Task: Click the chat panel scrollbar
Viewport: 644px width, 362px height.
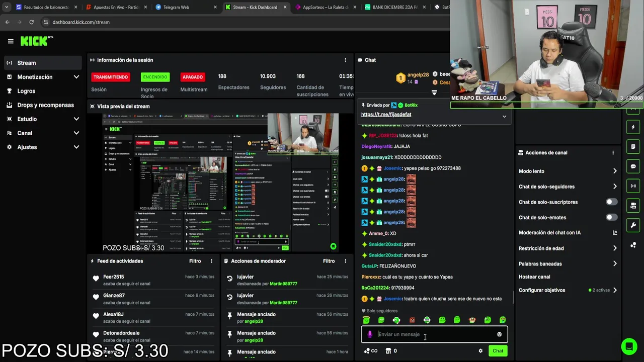Action: point(513,297)
